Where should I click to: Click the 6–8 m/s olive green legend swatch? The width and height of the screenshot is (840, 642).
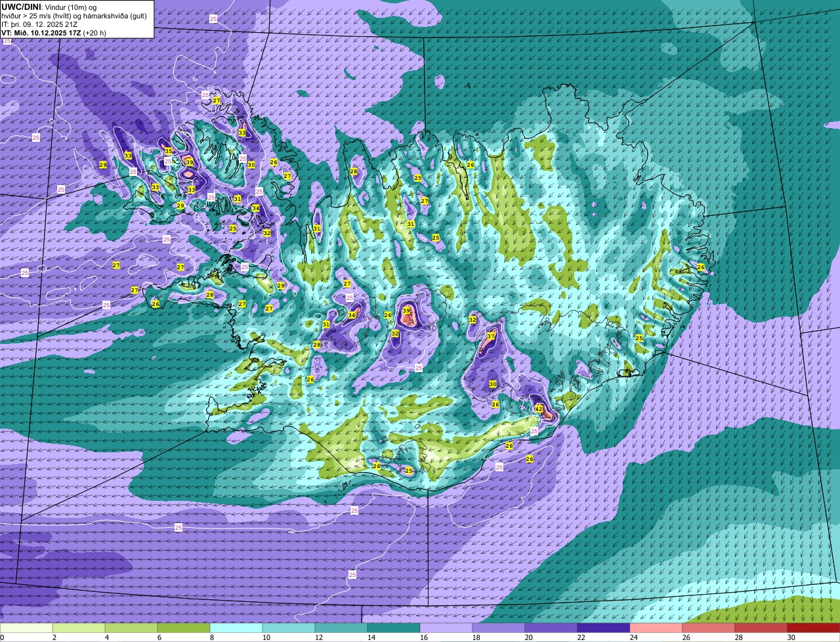coord(184,628)
